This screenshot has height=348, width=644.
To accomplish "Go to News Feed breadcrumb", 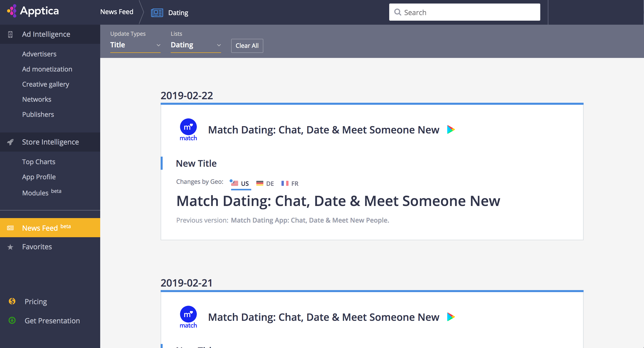I will coord(117,12).
